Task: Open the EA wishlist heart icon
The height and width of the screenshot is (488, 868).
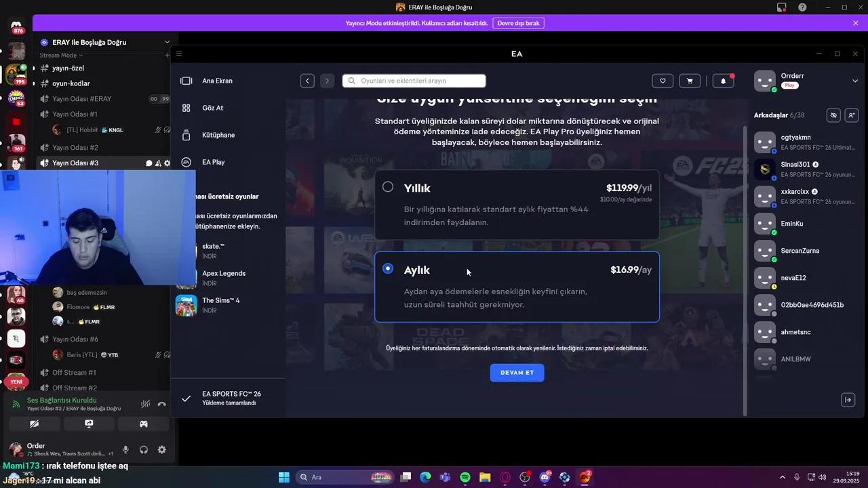Action: pyautogui.click(x=663, y=81)
